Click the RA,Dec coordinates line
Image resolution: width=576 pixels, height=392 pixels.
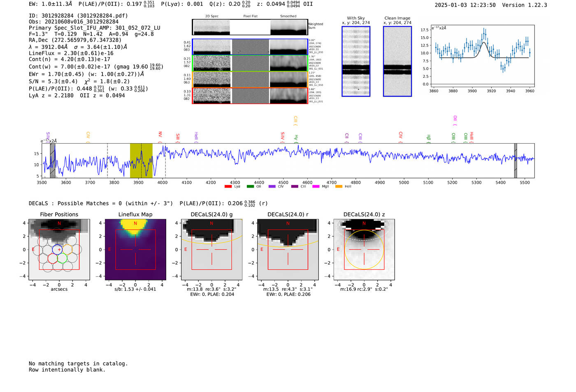(x=75, y=40)
